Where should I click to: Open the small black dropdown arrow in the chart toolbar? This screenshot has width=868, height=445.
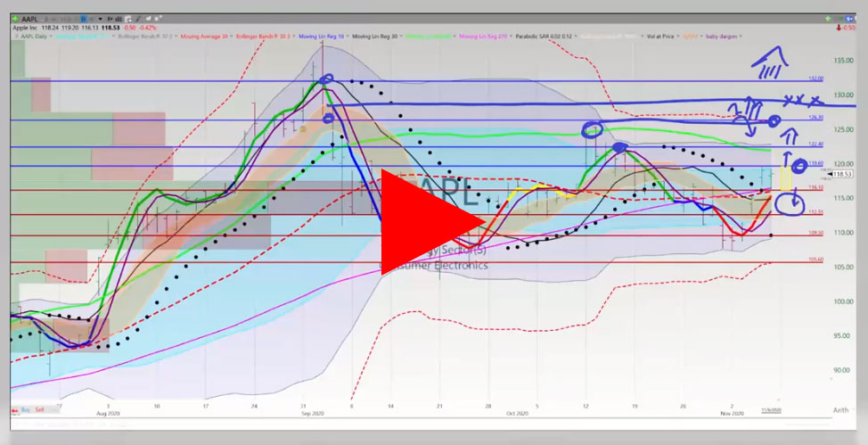tap(100, 20)
